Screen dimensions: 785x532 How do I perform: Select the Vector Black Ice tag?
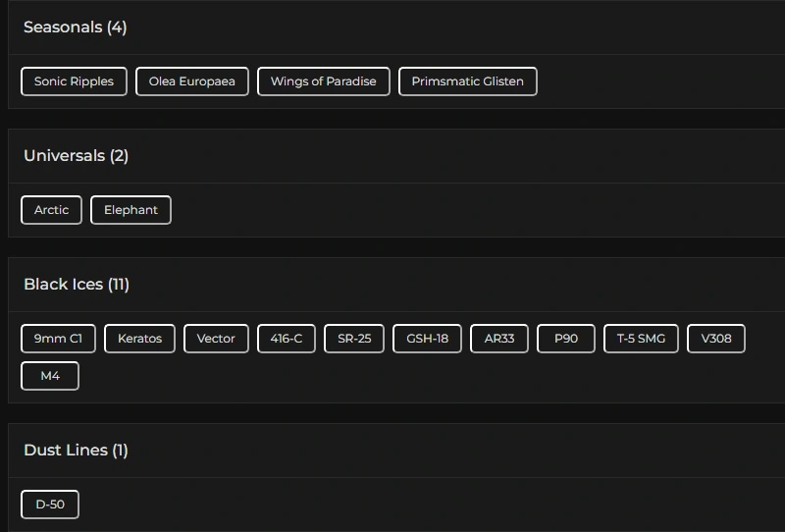pos(216,339)
